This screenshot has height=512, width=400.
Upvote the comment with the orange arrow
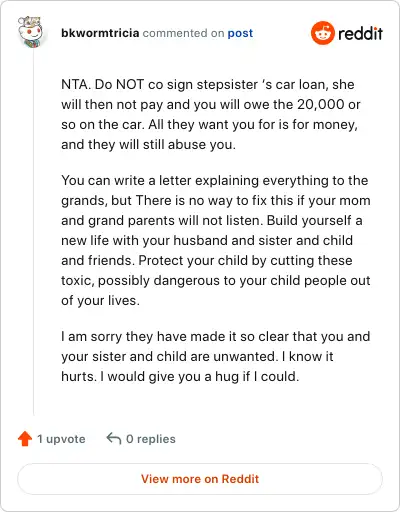[x=25, y=439]
